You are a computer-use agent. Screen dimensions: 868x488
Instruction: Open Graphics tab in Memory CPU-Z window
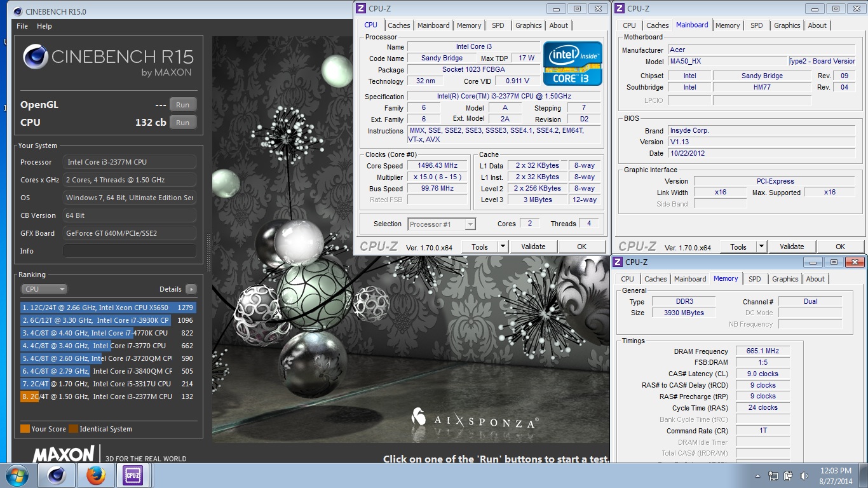tap(785, 279)
